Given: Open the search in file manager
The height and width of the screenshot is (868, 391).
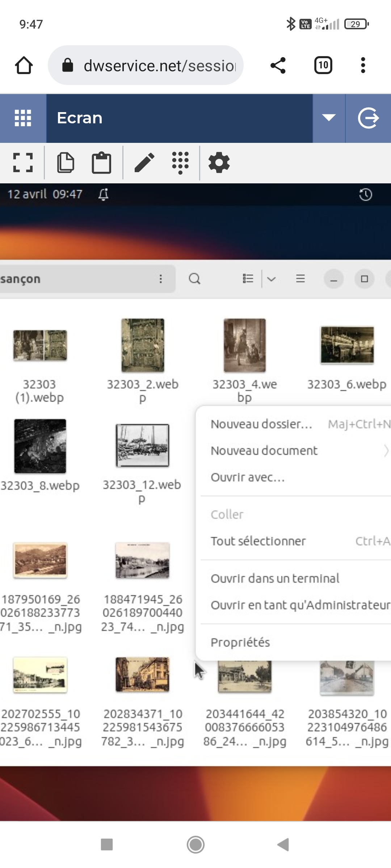Looking at the screenshot, I should [x=194, y=279].
